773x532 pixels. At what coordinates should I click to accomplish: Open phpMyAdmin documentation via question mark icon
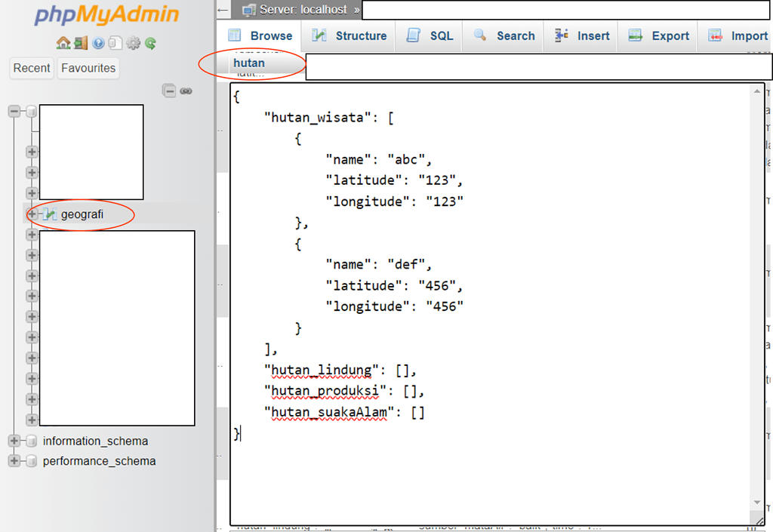[x=99, y=42]
